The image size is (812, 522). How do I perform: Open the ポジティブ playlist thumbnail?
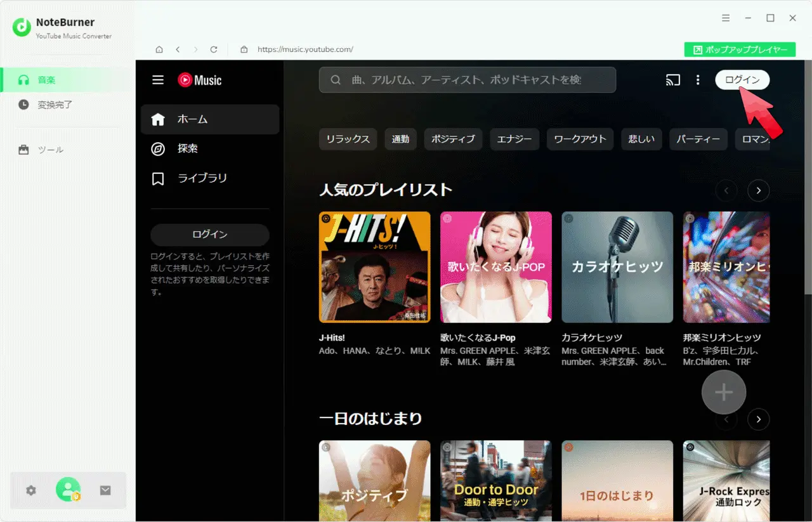point(375,481)
